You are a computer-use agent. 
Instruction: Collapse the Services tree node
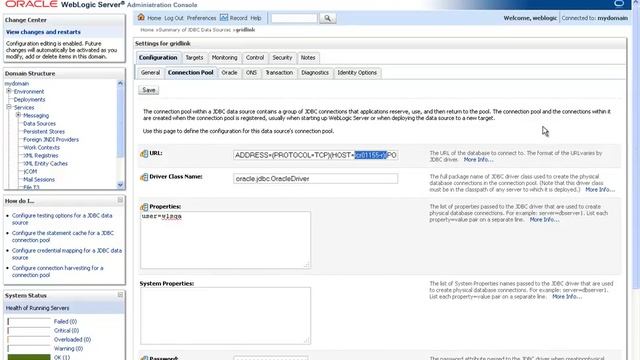[x=9, y=107]
